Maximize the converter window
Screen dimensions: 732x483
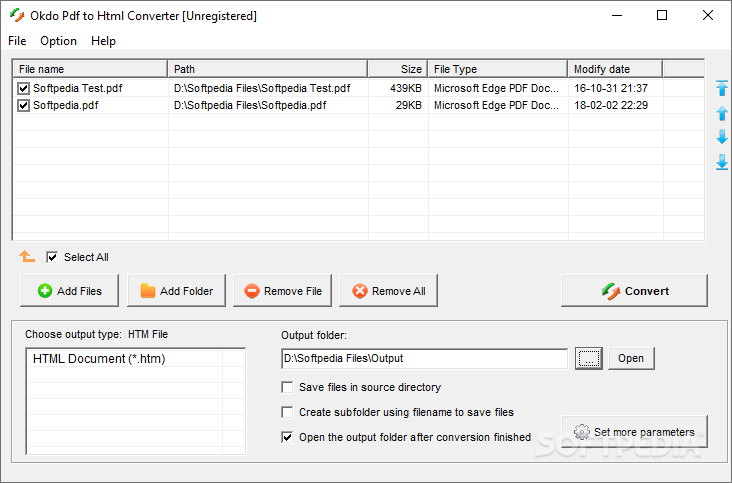tap(662, 15)
